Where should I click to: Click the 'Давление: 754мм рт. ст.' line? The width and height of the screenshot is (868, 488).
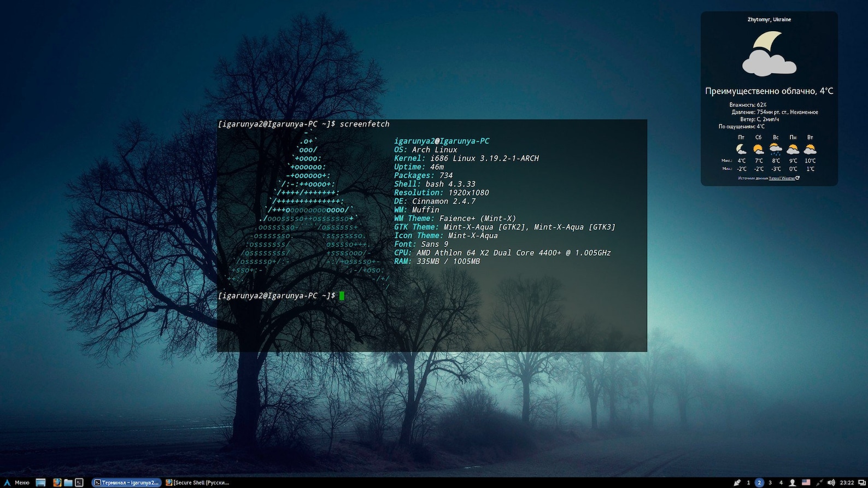775,112
